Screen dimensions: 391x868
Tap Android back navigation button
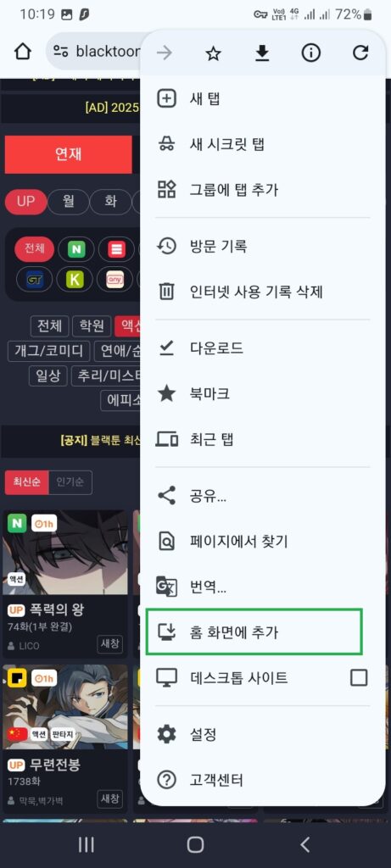click(304, 844)
